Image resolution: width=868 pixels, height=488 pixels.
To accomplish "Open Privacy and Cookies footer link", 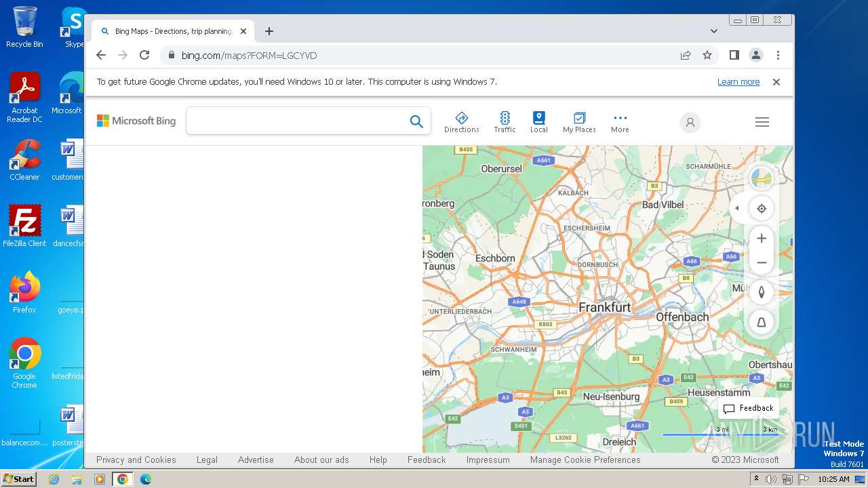I will pos(136,460).
